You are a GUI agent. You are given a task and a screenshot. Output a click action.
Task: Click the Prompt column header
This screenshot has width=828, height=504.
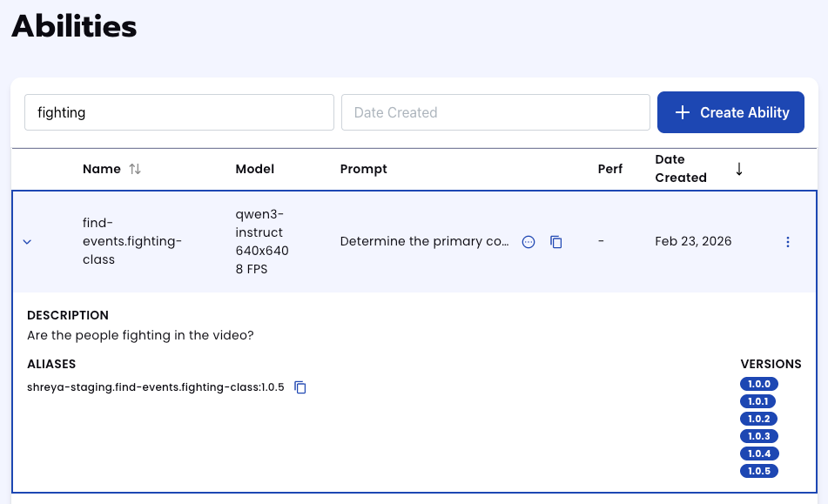click(x=363, y=169)
